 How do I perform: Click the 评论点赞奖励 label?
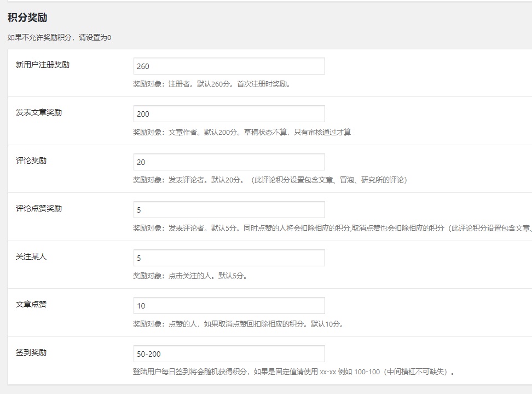click(x=39, y=208)
